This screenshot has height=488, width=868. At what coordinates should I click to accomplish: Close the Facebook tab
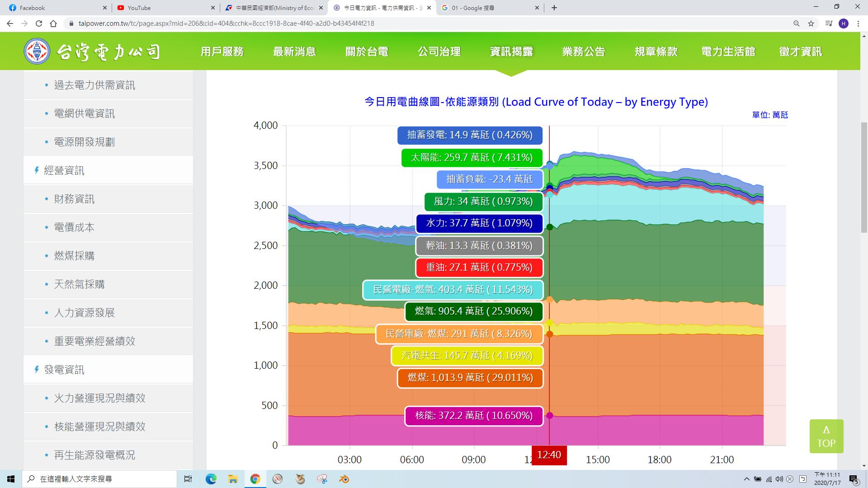click(104, 8)
